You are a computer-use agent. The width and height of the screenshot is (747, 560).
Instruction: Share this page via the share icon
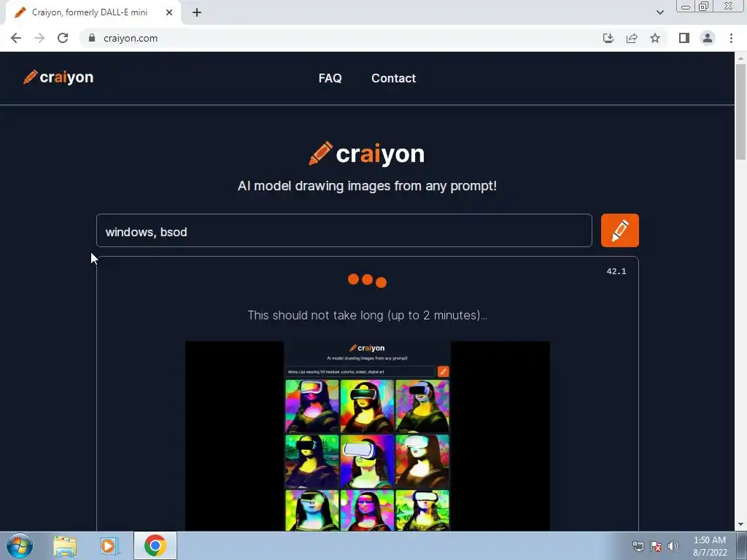[x=632, y=38]
